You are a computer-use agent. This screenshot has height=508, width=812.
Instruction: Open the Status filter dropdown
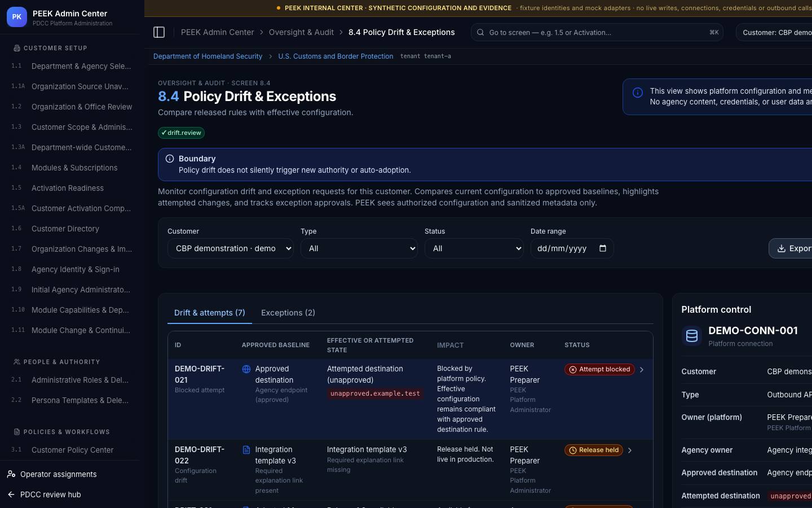(474, 248)
